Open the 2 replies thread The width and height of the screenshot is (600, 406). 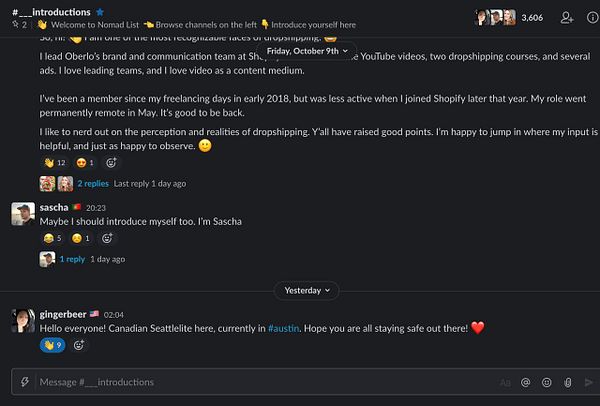coord(93,184)
